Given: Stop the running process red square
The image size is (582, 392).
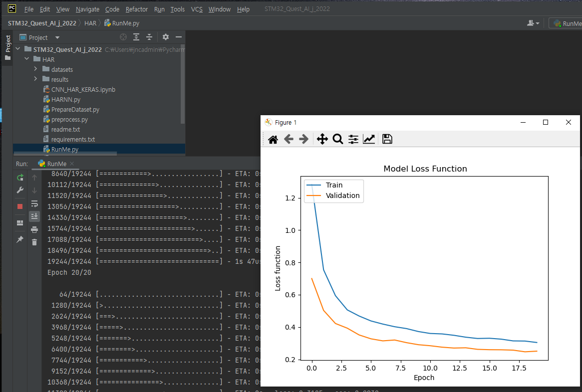Looking at the screenshot, I should click(20, 206).
